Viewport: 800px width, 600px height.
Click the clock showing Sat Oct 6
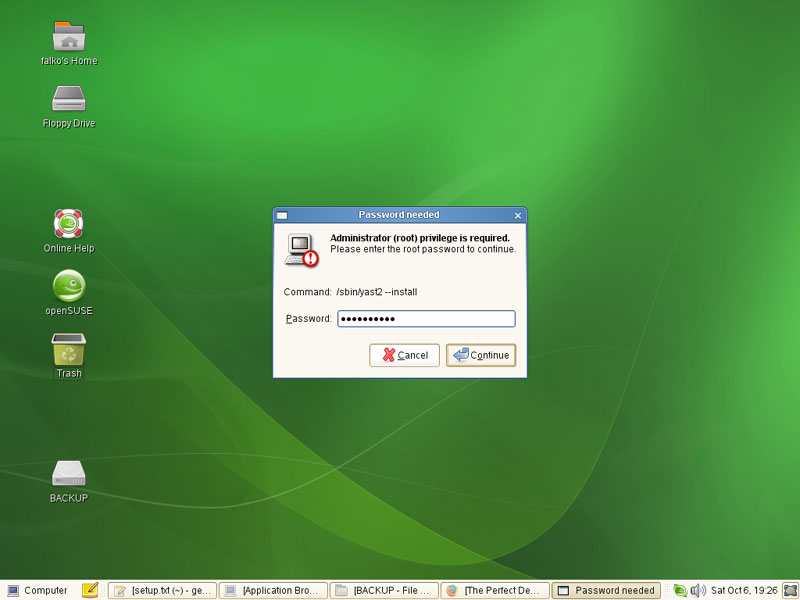click(x=744, y=590)
